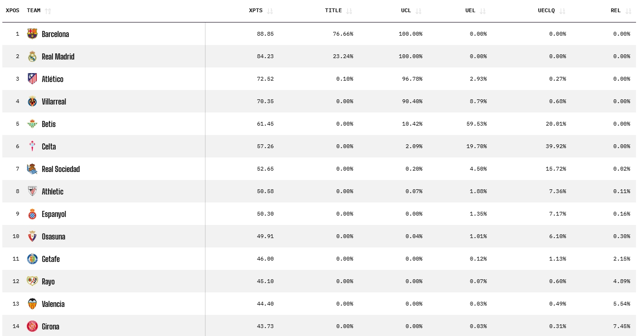Viewport: 644px width, 336px height.
Task: Sort by UCL column sort icon
Action: point(418,11)
